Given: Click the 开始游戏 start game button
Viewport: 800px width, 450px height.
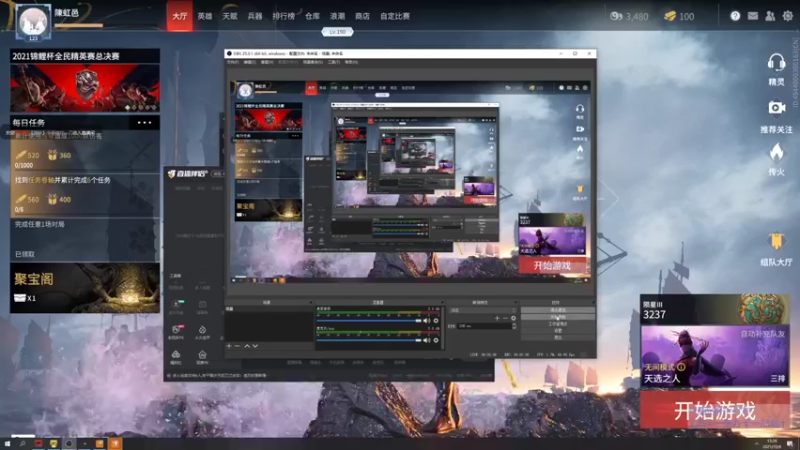Looking at the screenshot, I should point(714,410).
